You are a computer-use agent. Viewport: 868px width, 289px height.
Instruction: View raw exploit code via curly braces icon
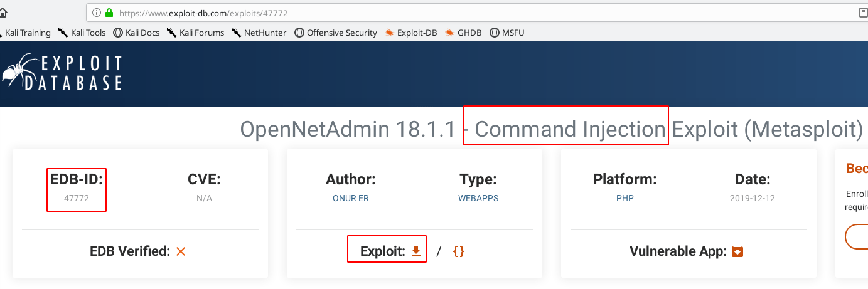(x=458, y=251)
